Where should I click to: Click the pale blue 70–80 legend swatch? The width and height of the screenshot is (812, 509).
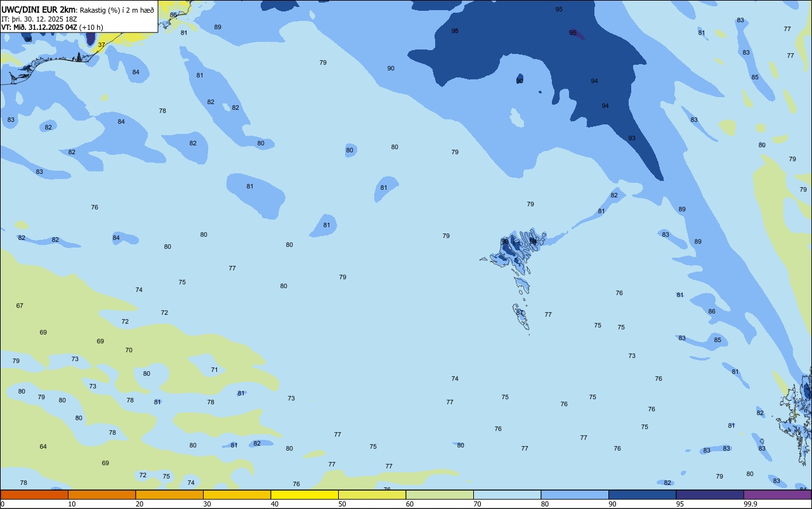[507, 494]
